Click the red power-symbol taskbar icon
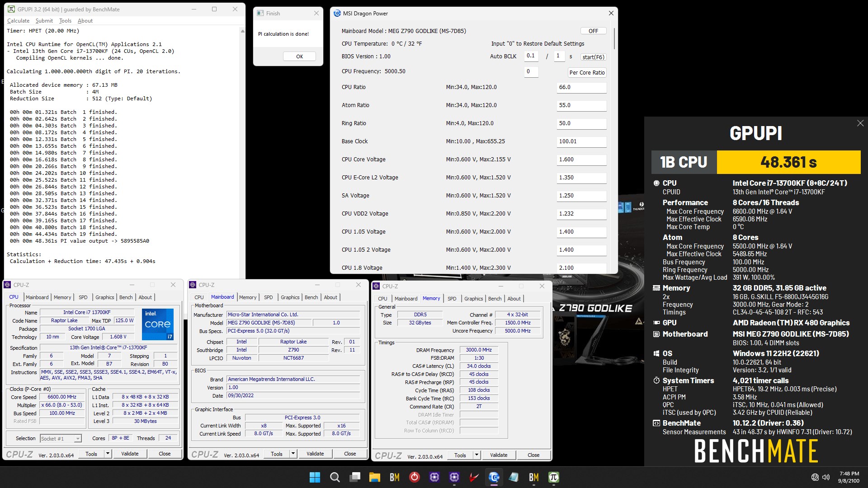 coord(414,477)
